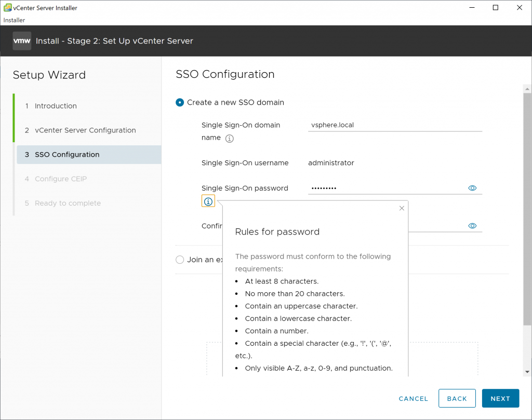Viewport: 532px width, 420px height.
Task: Edit the Single Sign-On domain name field
Action: pyautogui.click(x=395, y=125)
